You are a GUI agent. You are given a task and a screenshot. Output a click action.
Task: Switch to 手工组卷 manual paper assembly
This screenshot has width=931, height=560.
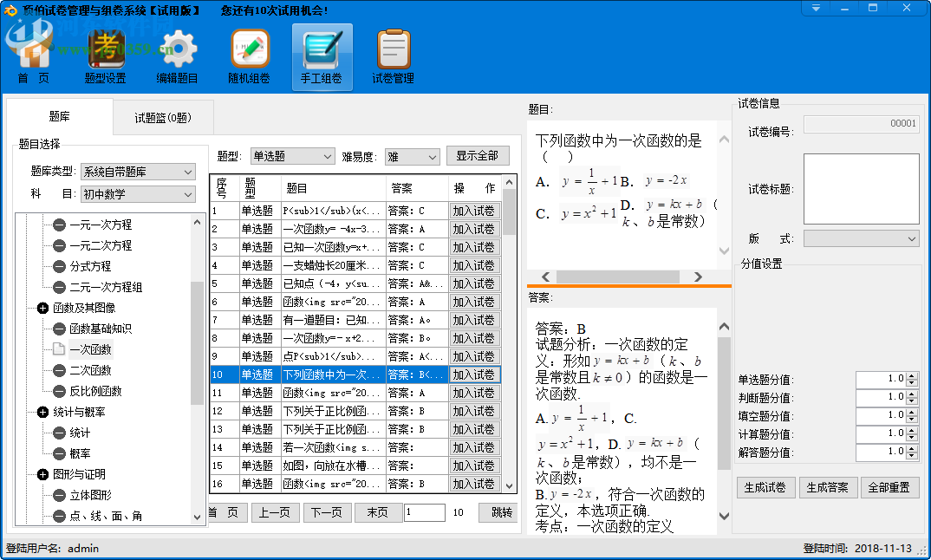(321, 54)
